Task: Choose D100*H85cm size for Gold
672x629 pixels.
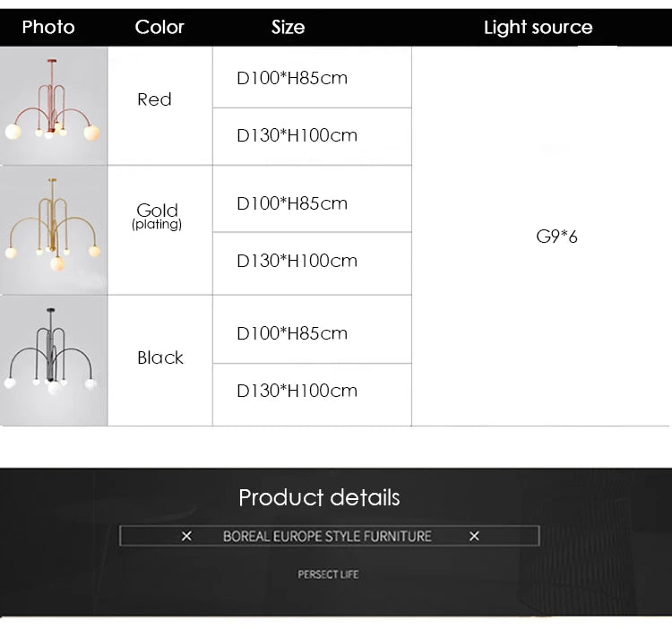Action: pos(292,203)
